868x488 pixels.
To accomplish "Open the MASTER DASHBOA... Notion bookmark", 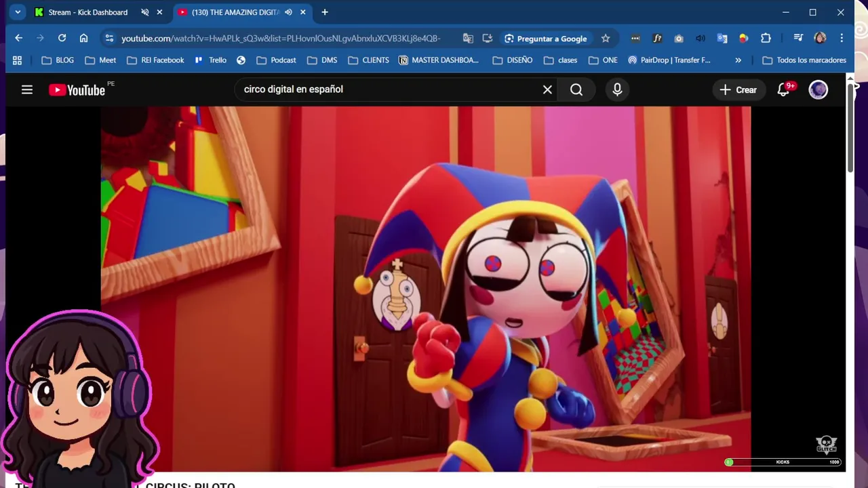I will (439, 60).
